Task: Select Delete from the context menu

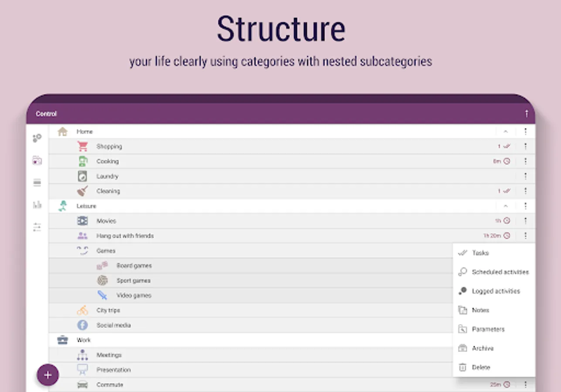Action: [494, 367]
